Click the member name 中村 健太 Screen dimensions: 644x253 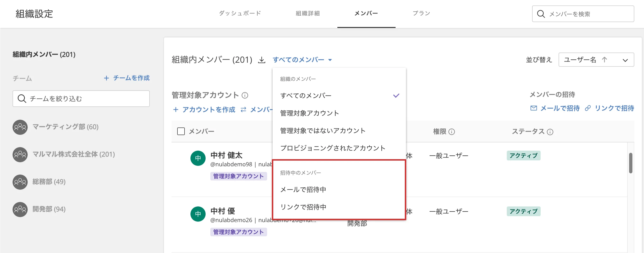(x=226, y=155)
